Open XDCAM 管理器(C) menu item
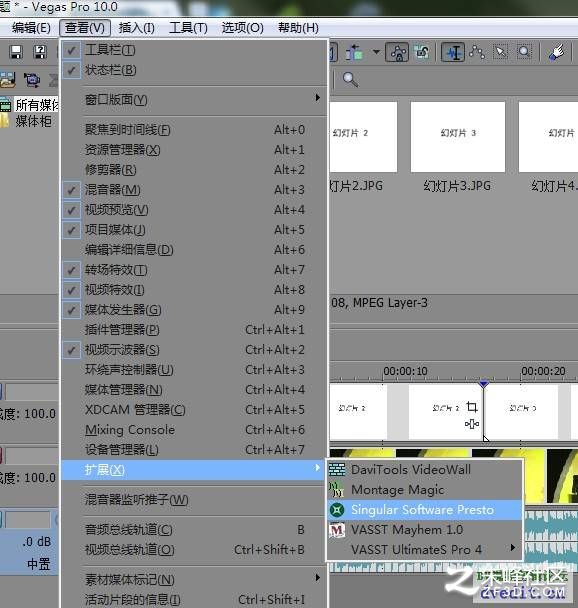 [x=194, y=409]
